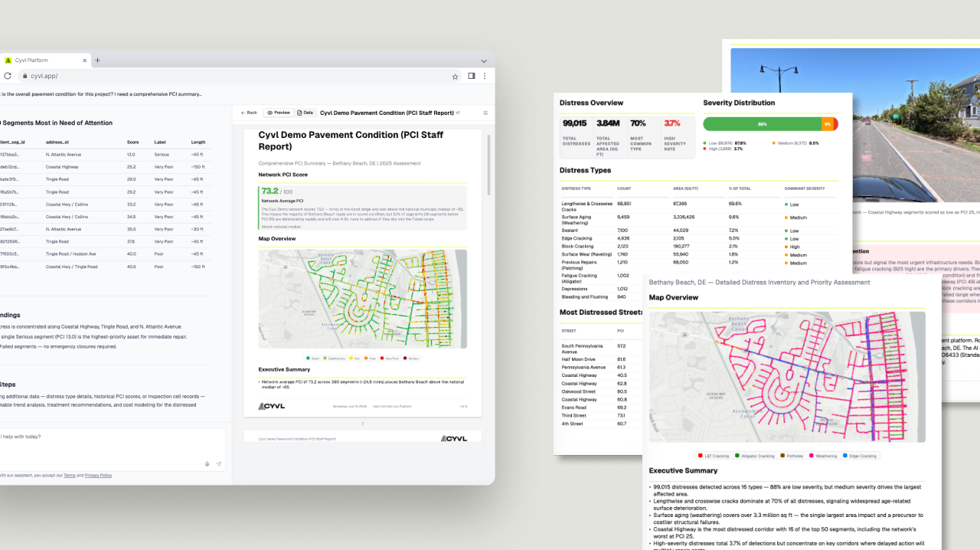Close the Cyvl Platform browser tab
980x550 pixels.
pyautogui.click(x=84, y=60)
